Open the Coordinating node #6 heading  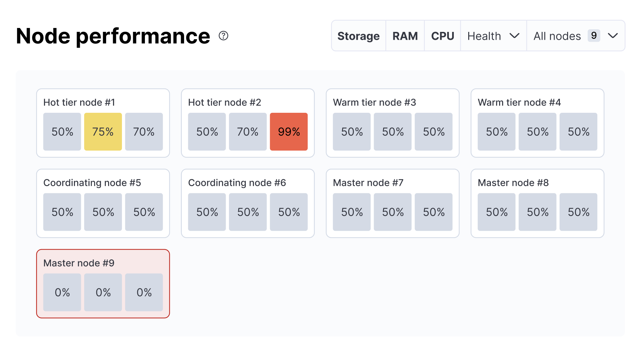[237, 183]
